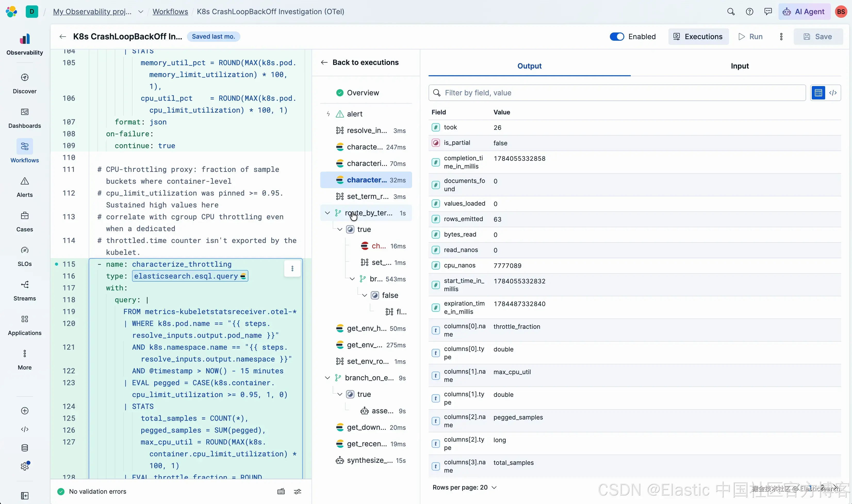The height and width of the screenshot is (504, 852).
Task: Open the feedback chat icon in header
Action: click(768, 12)
